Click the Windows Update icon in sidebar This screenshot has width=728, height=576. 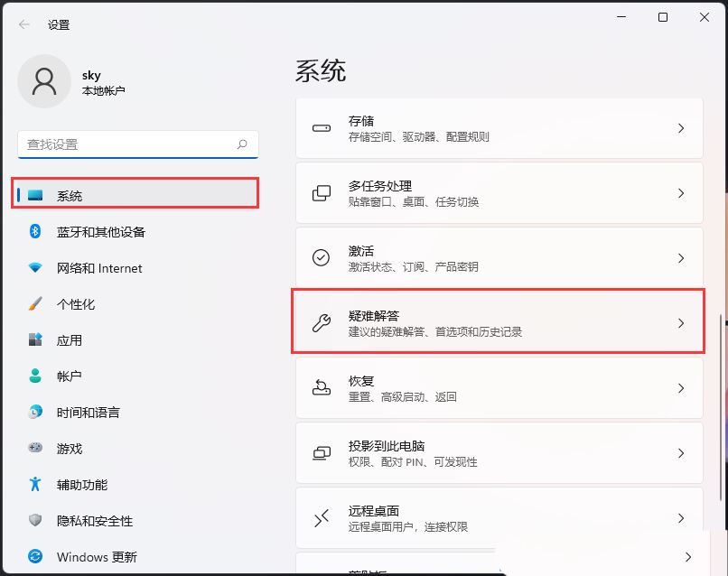35,557
